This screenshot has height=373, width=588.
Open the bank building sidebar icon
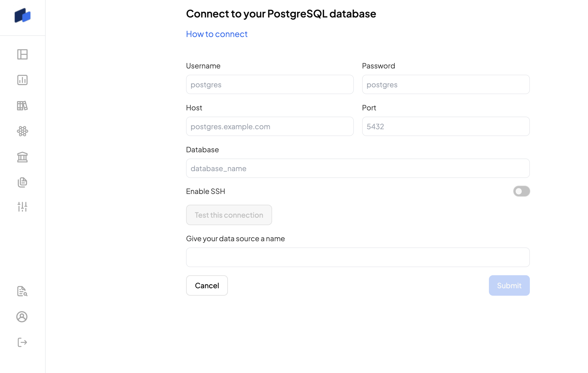[x=23, y=157]
